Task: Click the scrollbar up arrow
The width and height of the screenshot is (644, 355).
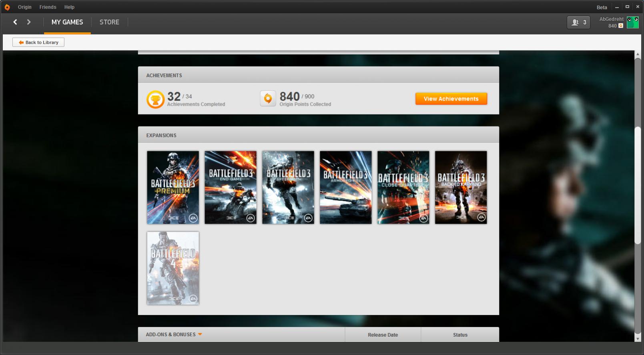Action: (x=638, y=54)
